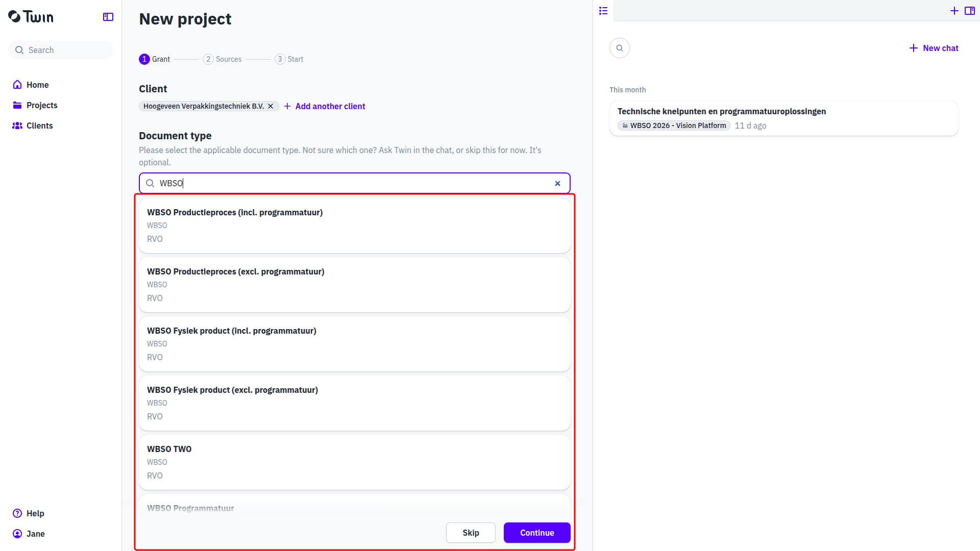
Task: Select WBSO Productieproces (excl. programmatuur)
Action: 354,285
